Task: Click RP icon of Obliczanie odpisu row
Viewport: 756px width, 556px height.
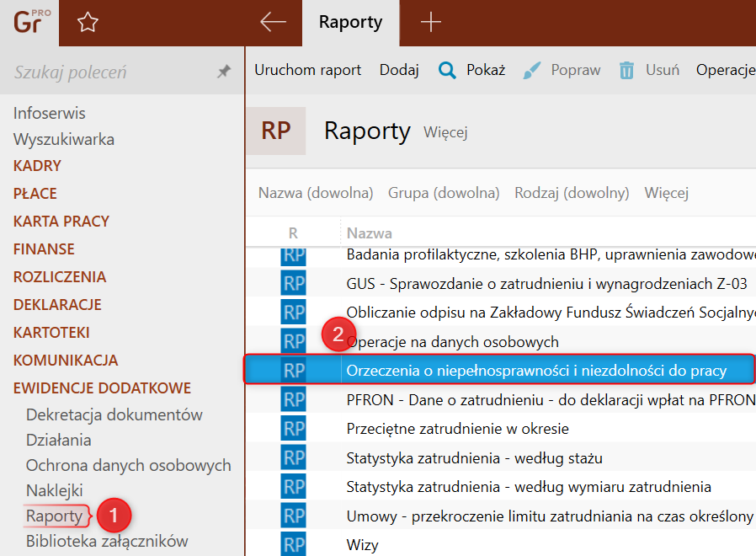Action: (x=293, y=313)
